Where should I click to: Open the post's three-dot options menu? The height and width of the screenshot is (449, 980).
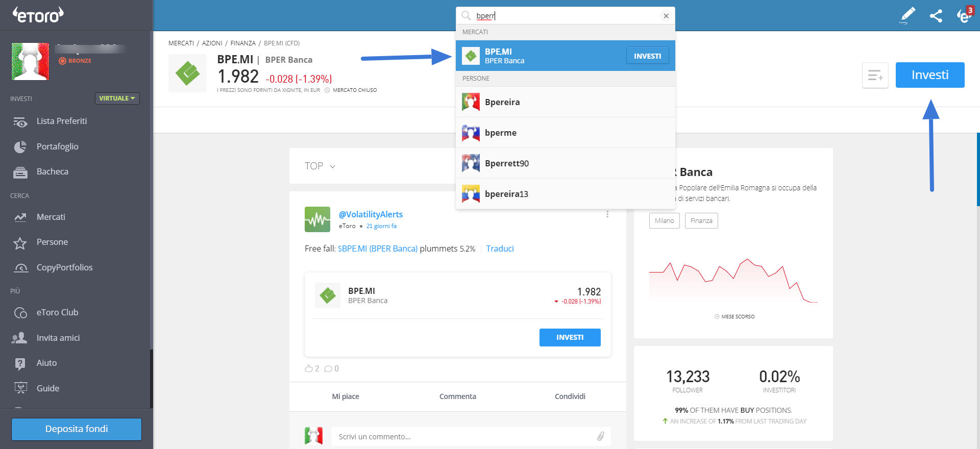point(607,214)
